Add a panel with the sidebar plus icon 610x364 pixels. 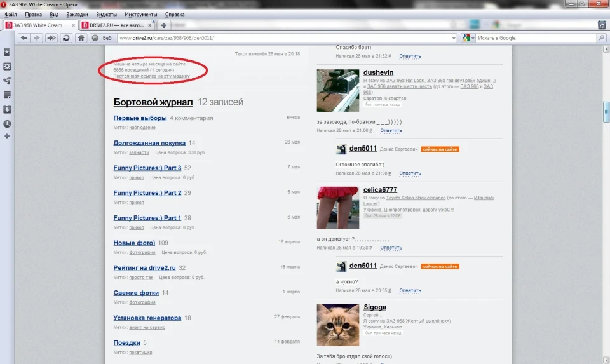click(x=7, y=137)
